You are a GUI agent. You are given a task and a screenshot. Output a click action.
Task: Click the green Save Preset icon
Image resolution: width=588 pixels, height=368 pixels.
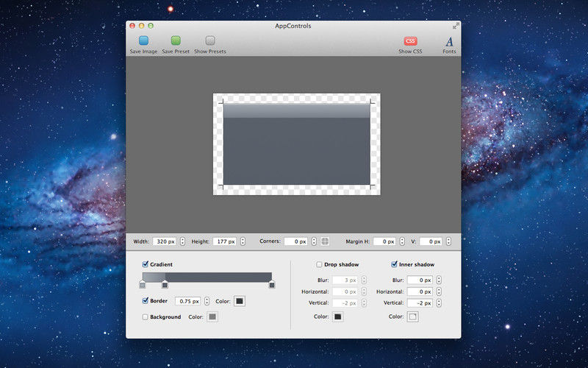click(x=176, y=40)
